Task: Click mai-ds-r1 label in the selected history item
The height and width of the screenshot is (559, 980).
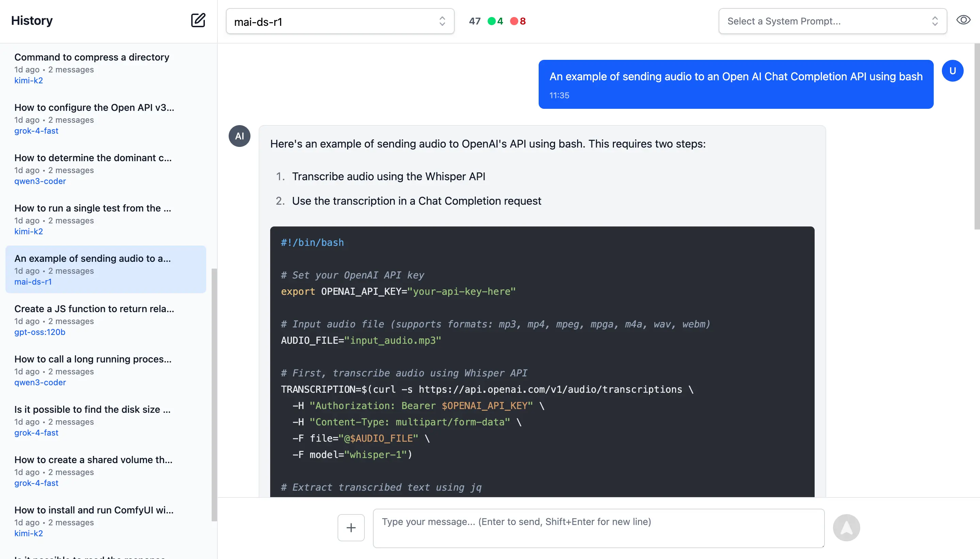Action: 33,282
